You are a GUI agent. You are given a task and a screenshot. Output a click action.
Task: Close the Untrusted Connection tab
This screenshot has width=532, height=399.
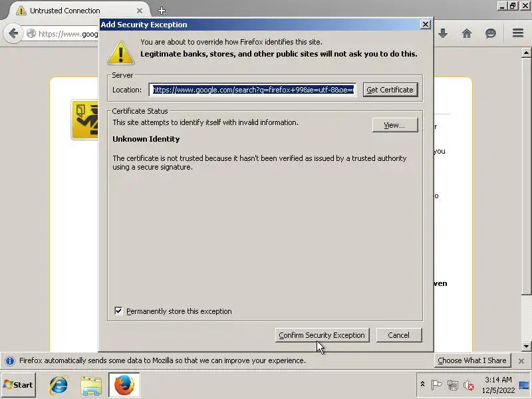tap(140, 11)
